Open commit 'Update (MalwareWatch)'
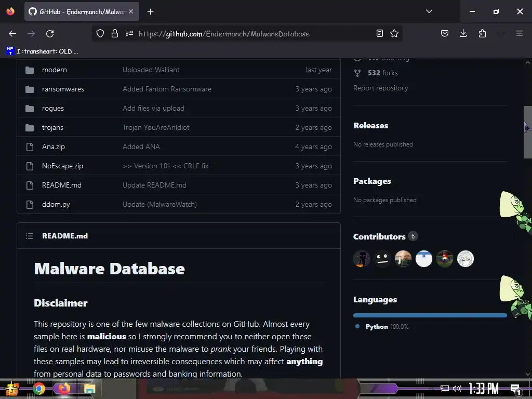The height and width of the screenshot is (399, 532). tap(159, 205)
